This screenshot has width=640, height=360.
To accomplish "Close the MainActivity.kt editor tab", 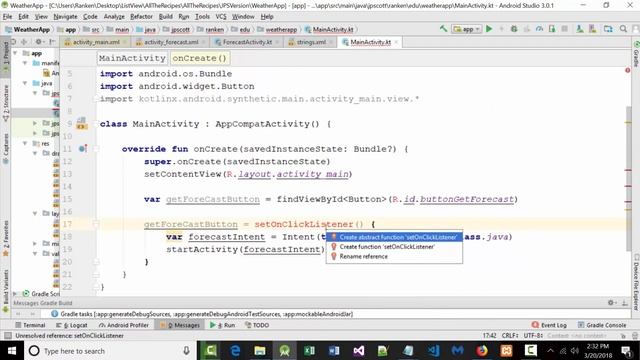I will pos(396,42).
